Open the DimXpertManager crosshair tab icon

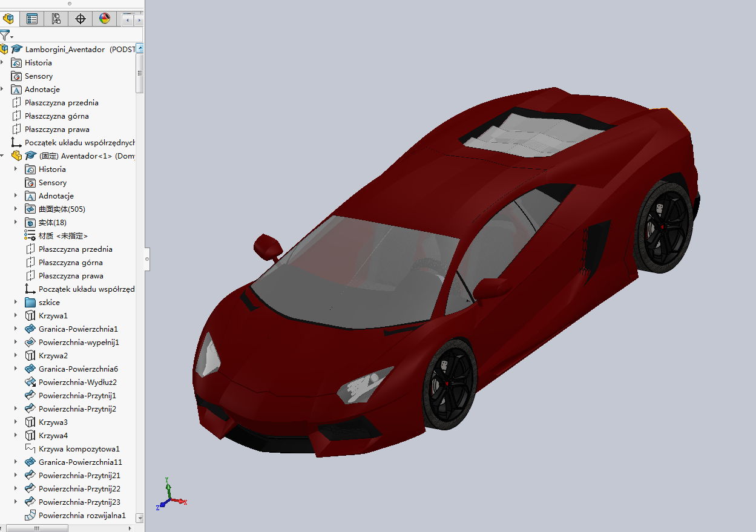click(x=80, y=19)
